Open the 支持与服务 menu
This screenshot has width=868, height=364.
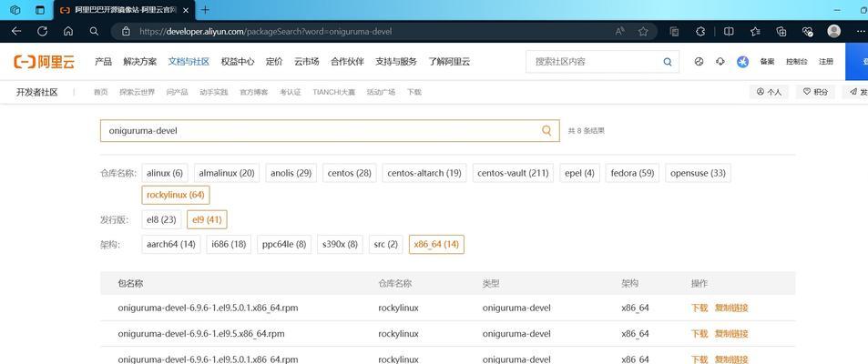coord(396,61)
